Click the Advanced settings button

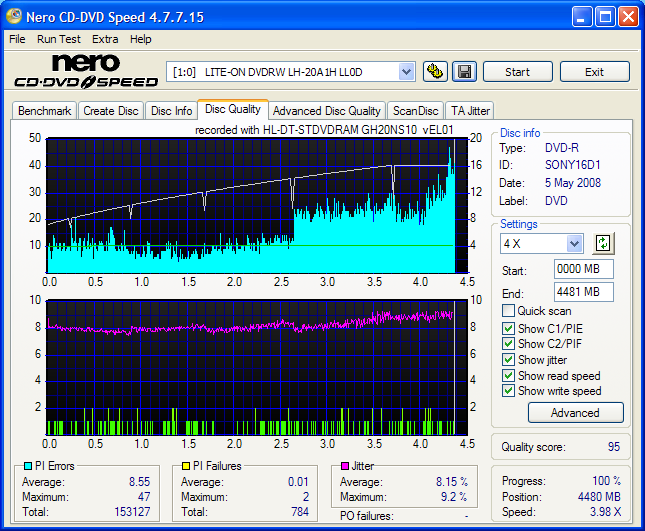pyautogui.click(x=574, y=412)
